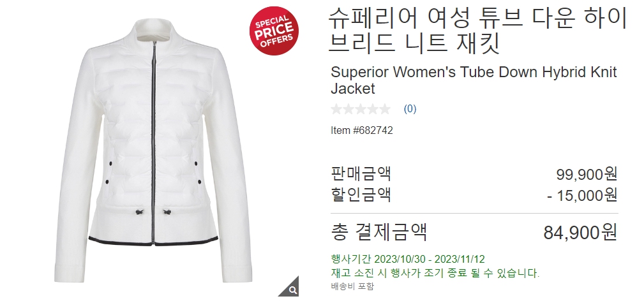Screen dimensions: 644x301
Task: Click the Korean product title heading
Action: (x=478, y=31)
